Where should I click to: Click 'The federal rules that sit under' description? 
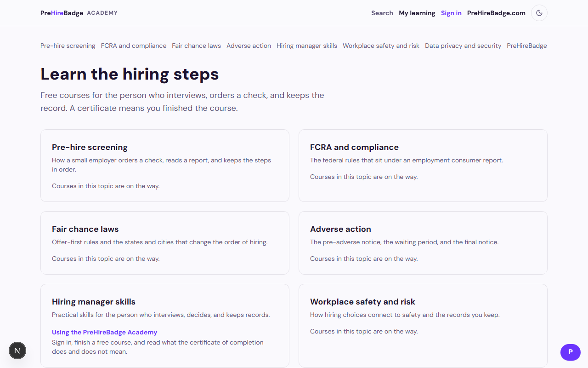(x=407, y=161)
